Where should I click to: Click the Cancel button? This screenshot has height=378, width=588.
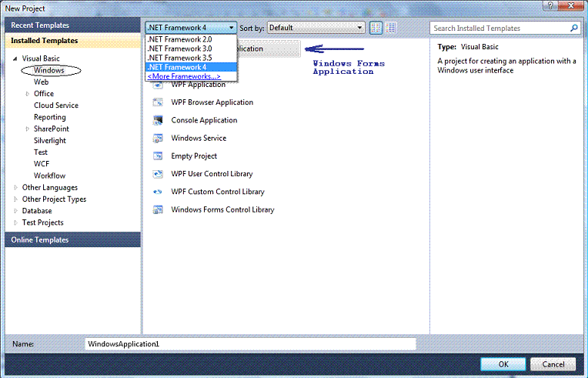pyautogui.click(x=553, y=364)
